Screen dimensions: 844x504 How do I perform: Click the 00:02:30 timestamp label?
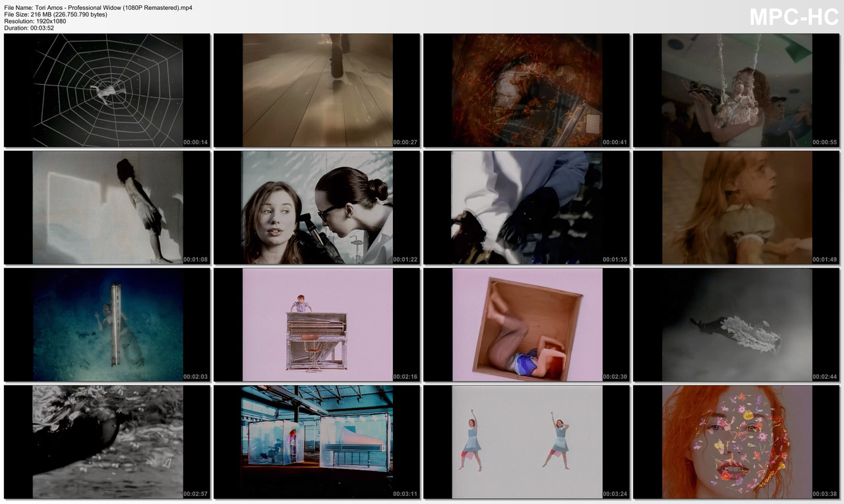pos(615,377)
